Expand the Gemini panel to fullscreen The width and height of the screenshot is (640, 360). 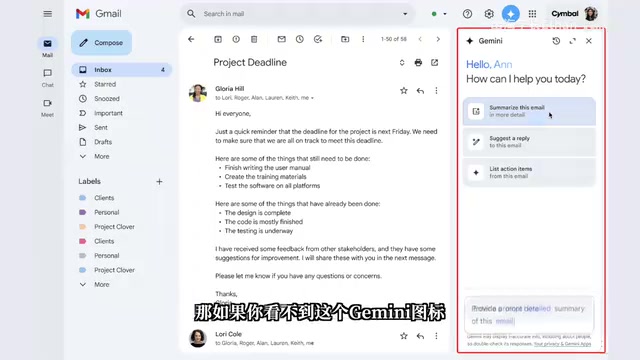pos(573,41)
